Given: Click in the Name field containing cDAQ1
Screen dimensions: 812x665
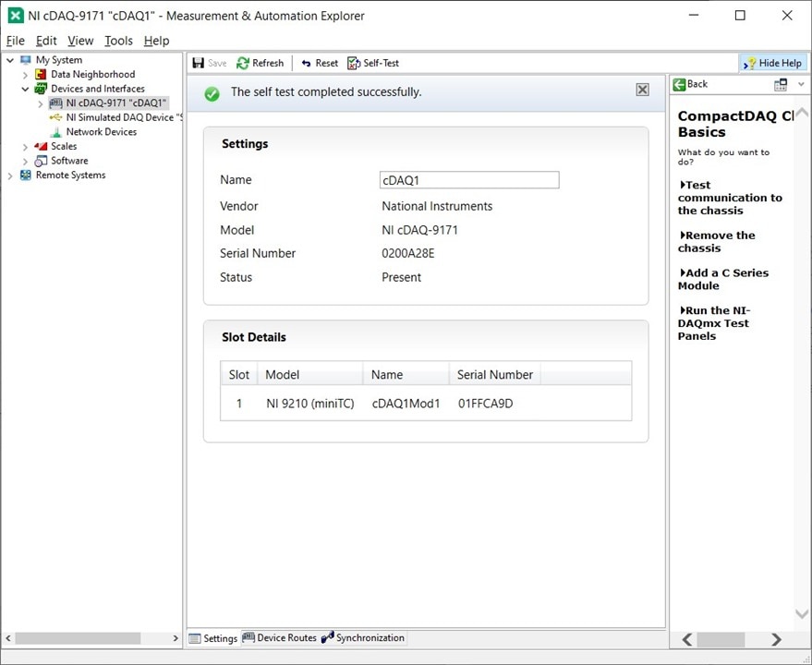Looking at the screenshot, I should coord(468,180).
